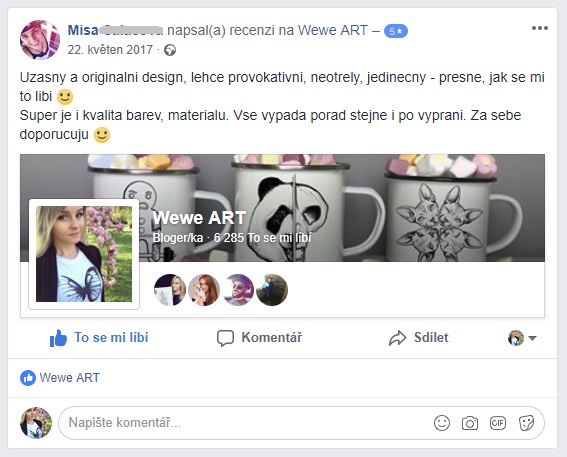This screenshot has height=457, width=567.
Task: Expand the commenting identity selector dropdown
Action: coord(522,338)
